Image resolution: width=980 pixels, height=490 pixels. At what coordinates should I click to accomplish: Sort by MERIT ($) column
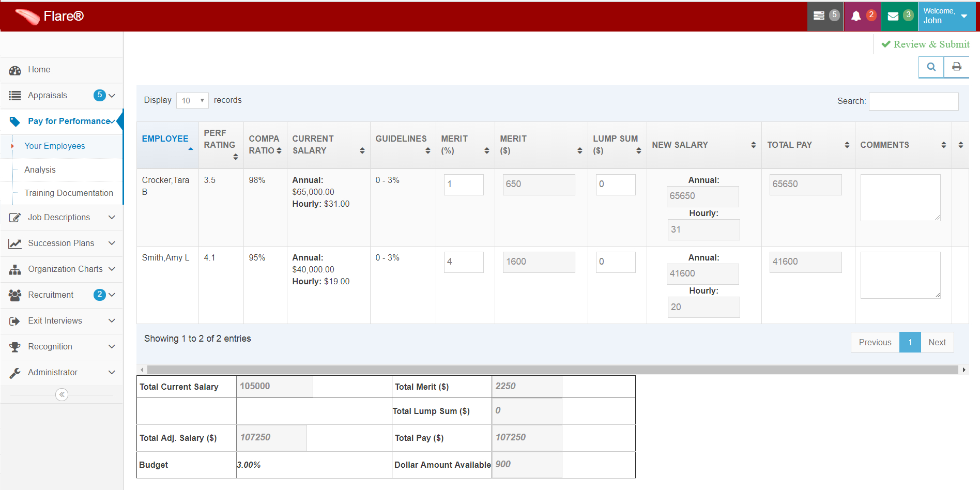point(541,145)
